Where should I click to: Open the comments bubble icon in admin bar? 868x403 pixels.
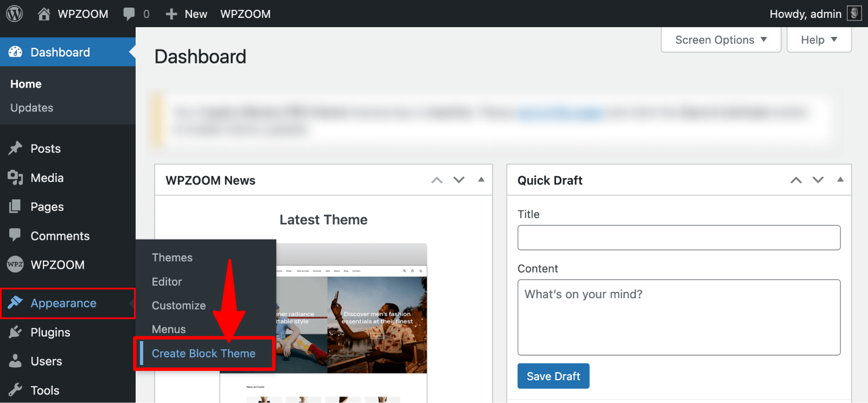129,14
